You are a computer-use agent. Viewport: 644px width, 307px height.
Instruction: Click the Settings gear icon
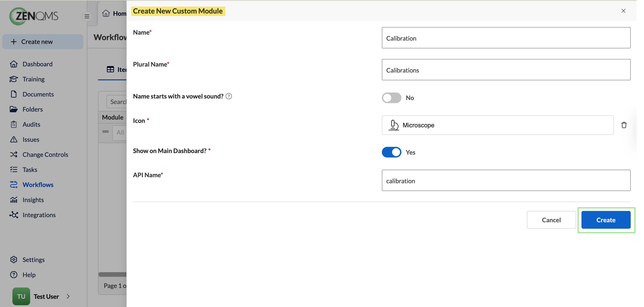pos(14,260)
